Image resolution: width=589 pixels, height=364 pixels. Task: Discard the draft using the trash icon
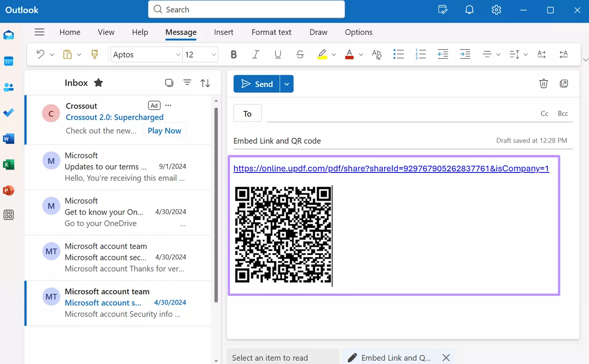coord(543,83)
